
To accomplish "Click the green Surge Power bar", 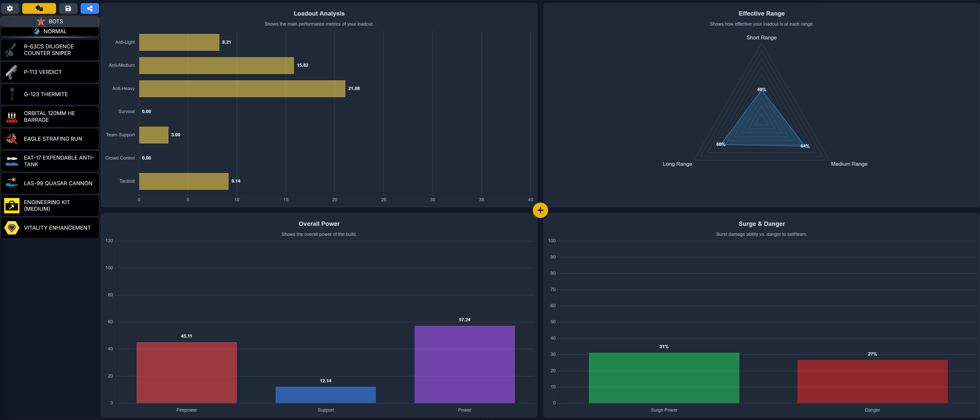I will pos(664,378).
